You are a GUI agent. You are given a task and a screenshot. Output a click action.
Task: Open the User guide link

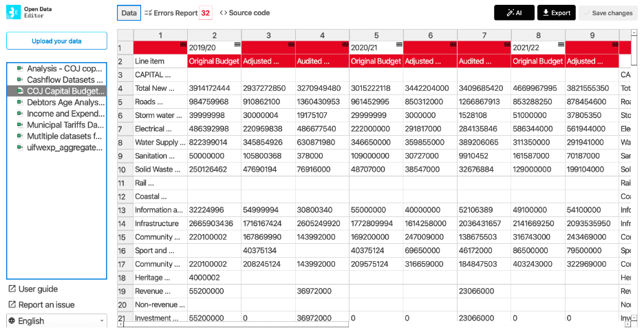38,289
